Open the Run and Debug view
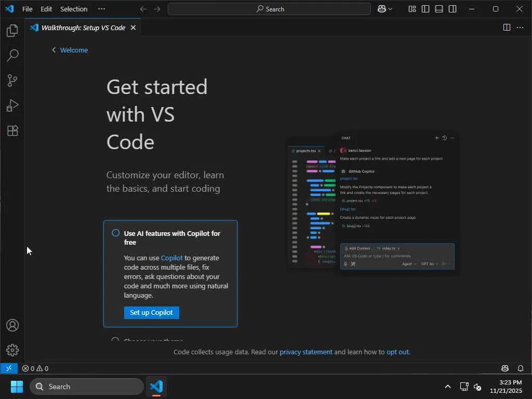Image resolution: width=532 pixels, height=399 pixels. pyautogui.click(x=12, y=105)
